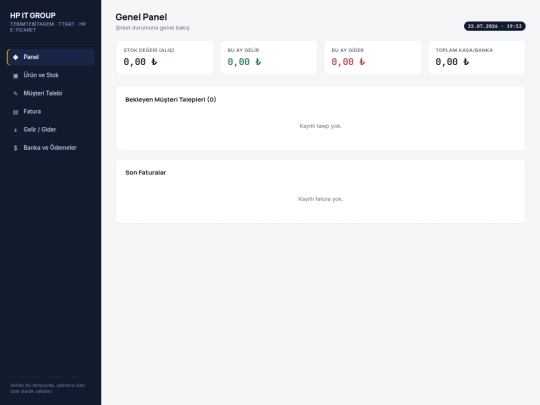Click the Stok Değeri (Alış) card
Screen dimensions: 540x405
(x=164, y=58)
